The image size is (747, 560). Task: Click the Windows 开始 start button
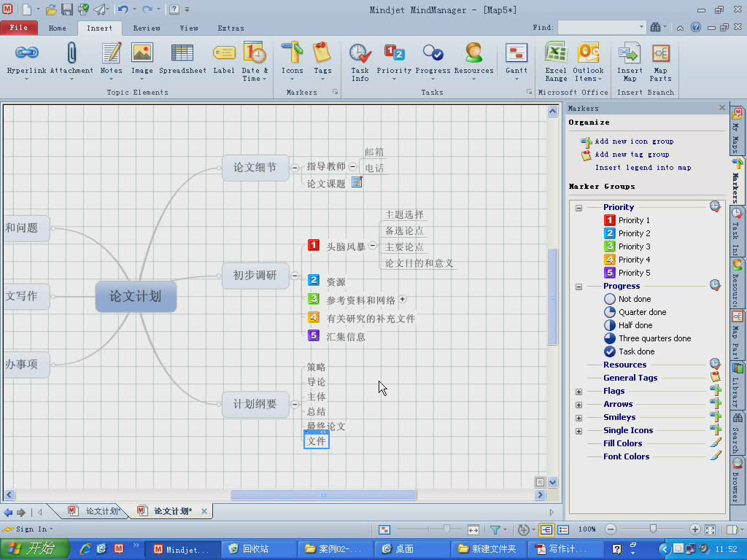(34, 548)
